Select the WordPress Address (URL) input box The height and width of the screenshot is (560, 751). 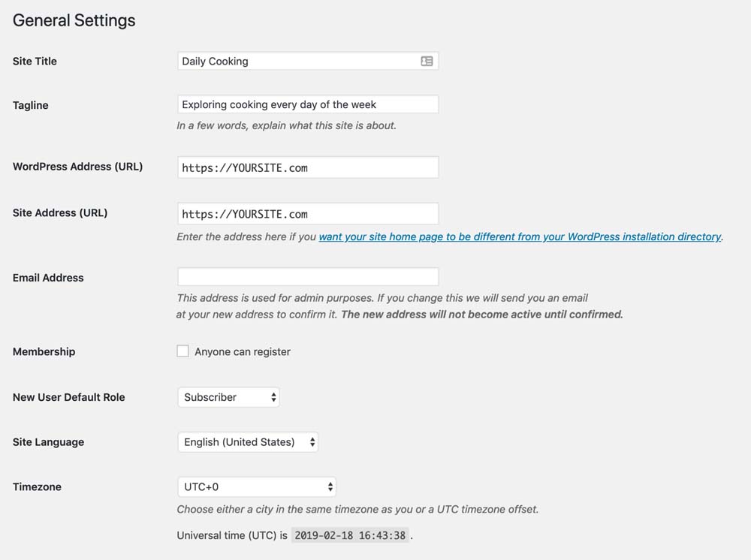[307, 167]
